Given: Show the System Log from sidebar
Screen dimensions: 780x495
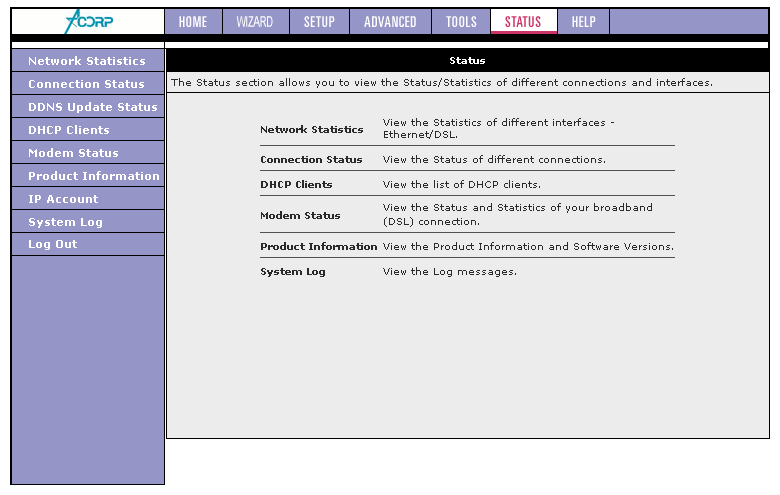Looking at the screenshot, I should click(88, 221).
